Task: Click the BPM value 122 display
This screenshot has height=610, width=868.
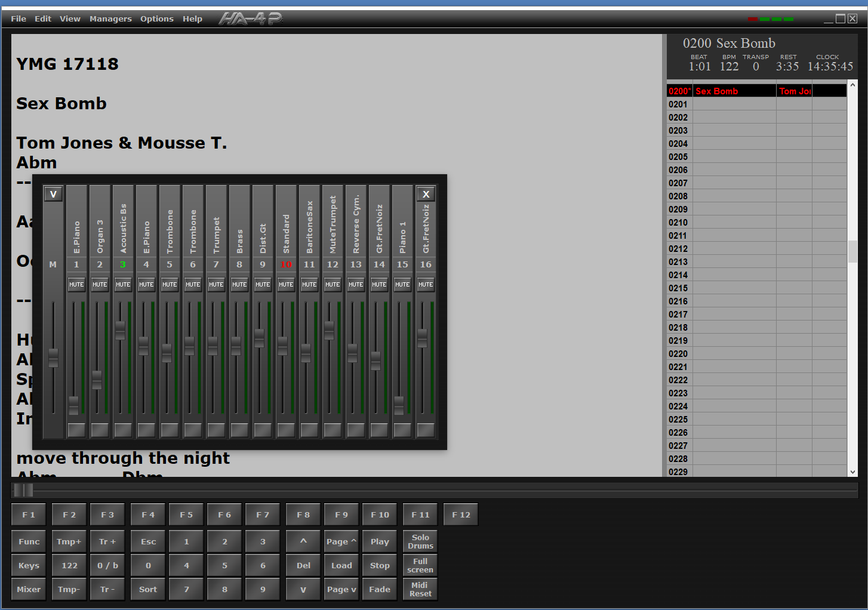Action: click(729, 66)
